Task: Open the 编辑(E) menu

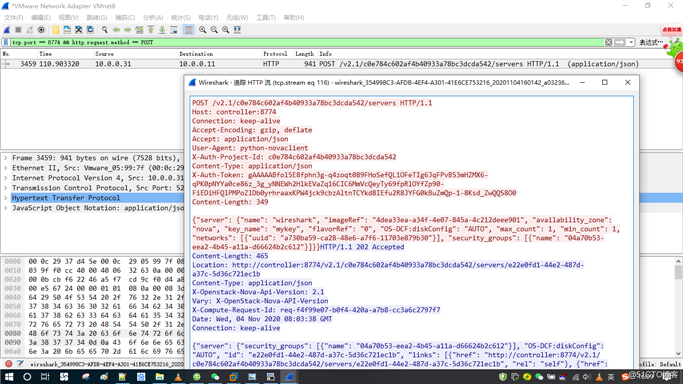Action: [41, 17]
